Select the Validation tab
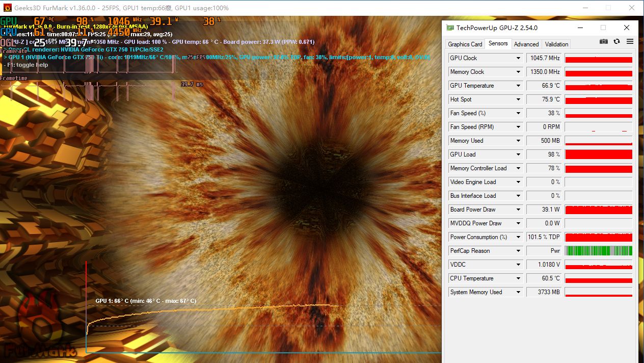The width and height of the screenshot is (644, 363). coord(556,44)
